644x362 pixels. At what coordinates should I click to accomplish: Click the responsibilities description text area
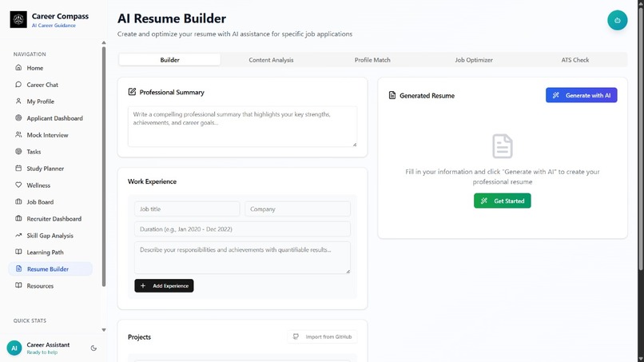[x=242, y=257]
